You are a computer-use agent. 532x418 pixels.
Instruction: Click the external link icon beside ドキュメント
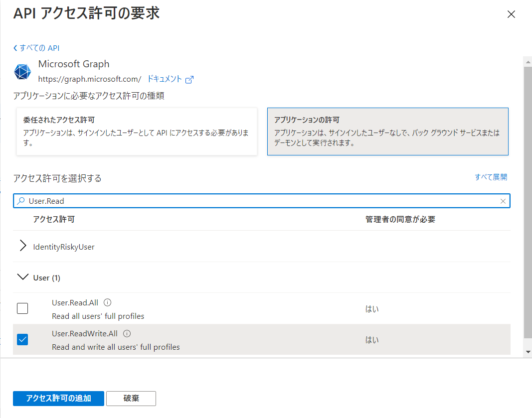(x=189, y=80)
